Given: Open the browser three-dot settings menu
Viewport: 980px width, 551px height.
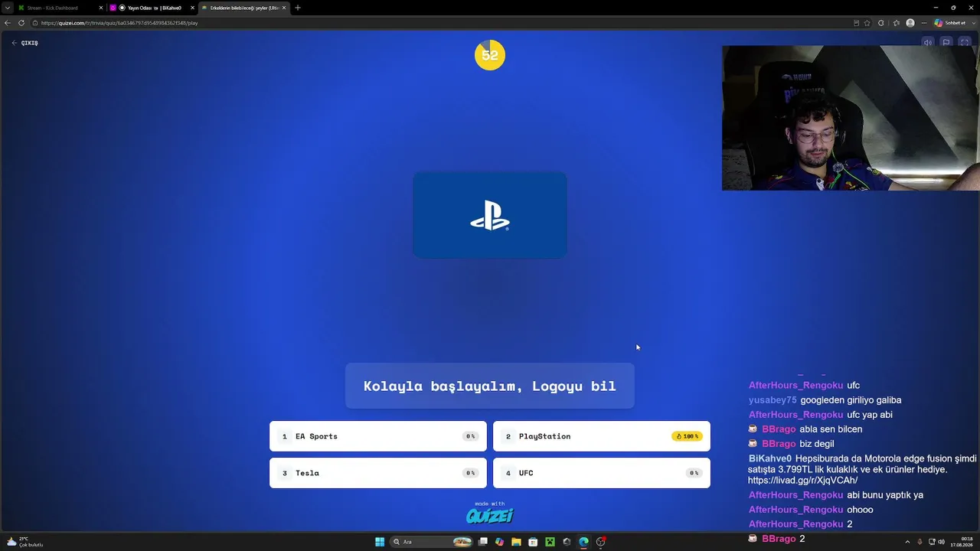Looking at the screenshot, I should point(924,23).
